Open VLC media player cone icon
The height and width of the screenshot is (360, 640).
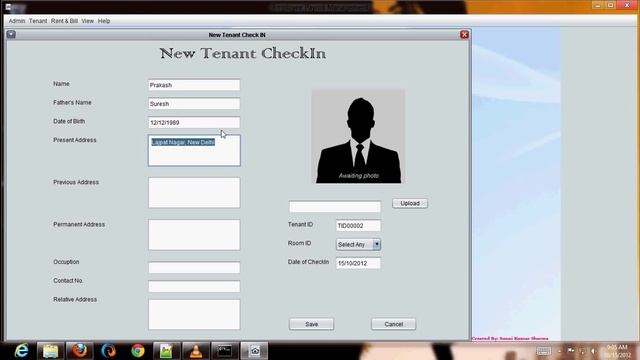pyautogui.click(x=196, y=351)
